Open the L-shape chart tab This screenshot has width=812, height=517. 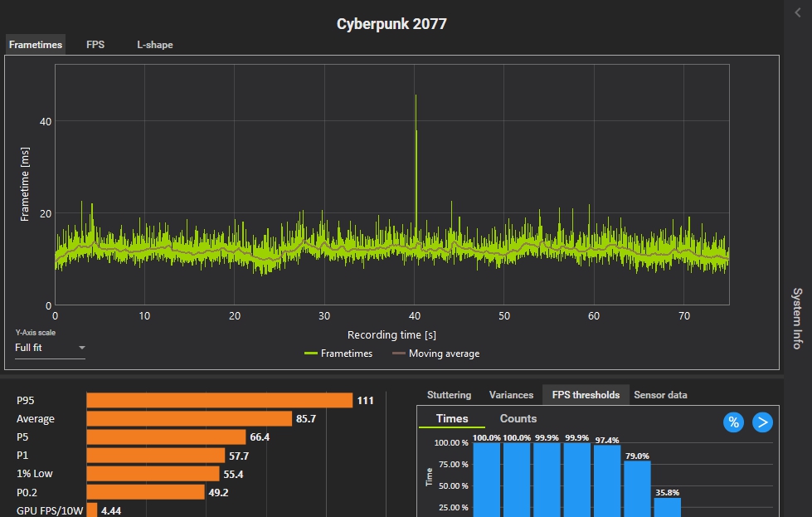[x=155, y=45]
